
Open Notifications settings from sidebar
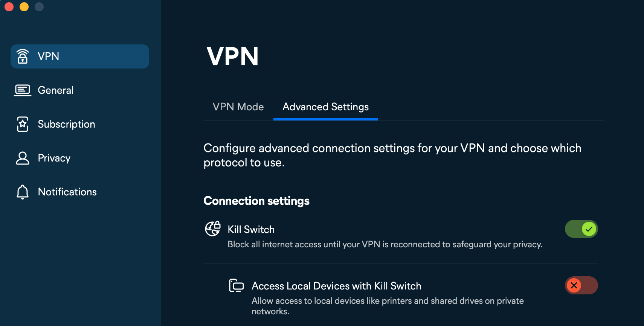coord(67,192)
